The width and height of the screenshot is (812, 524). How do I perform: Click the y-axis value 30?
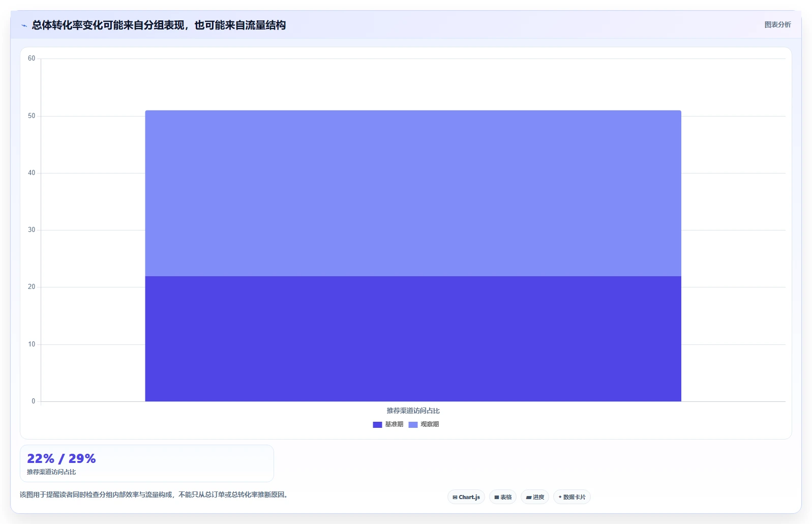click(32, 230)
